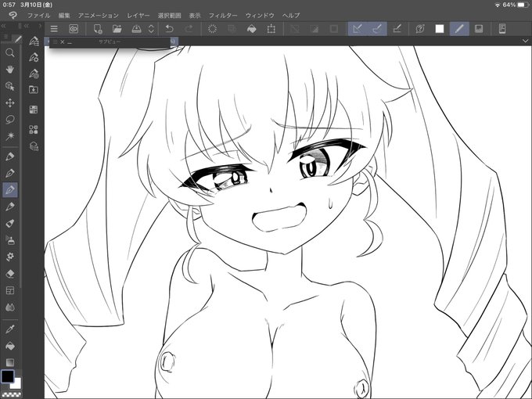This screenshot has width=532, height=399.
Task: Toggle the highlighted pen icon in command bar
Action: [x=459, y=29]
